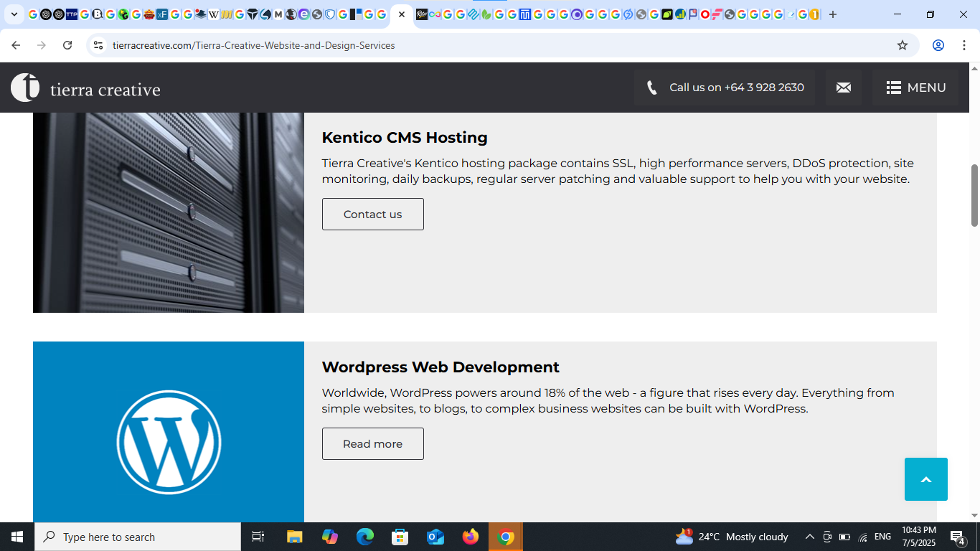
Task: Switch to the yellow 101 tab
Action: click(x=227, y=14)
